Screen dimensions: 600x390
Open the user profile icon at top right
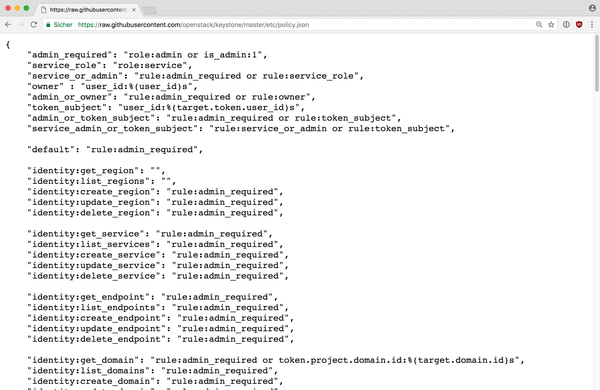[x=592, y=8]
